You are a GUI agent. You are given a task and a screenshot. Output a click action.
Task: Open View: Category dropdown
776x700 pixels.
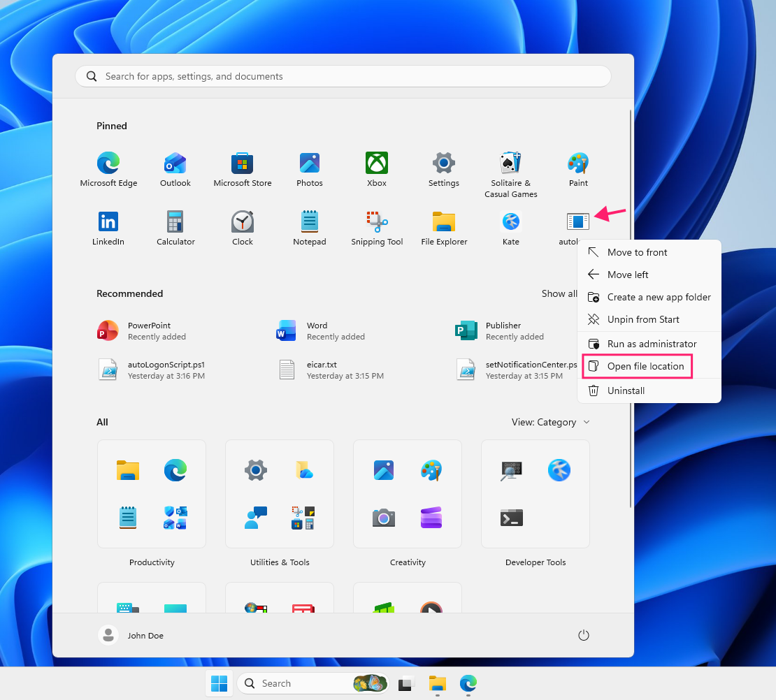pos(550,422)
